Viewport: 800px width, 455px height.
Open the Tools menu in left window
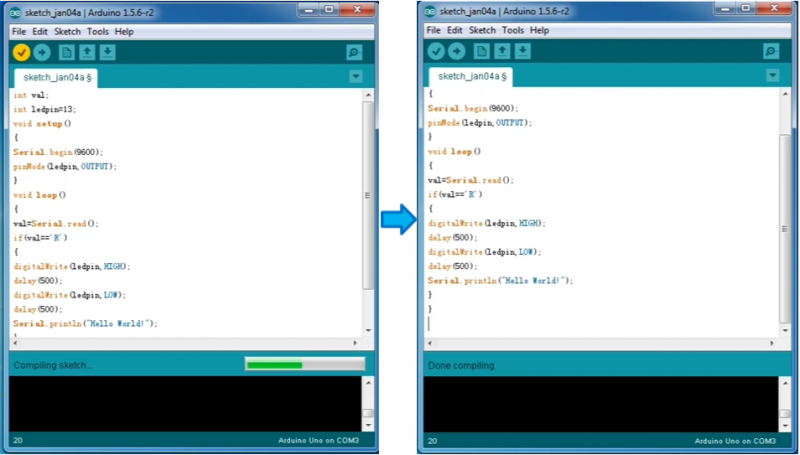(97, 31)
